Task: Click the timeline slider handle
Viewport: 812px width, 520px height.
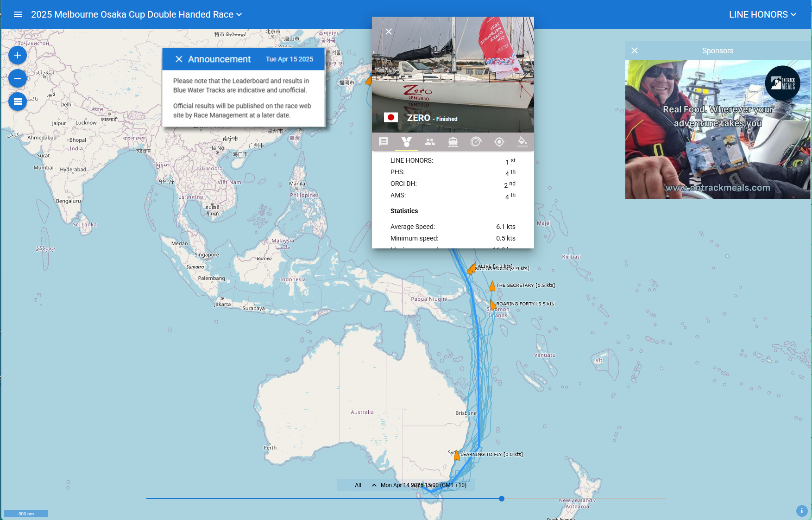Action: pos(502,499)
